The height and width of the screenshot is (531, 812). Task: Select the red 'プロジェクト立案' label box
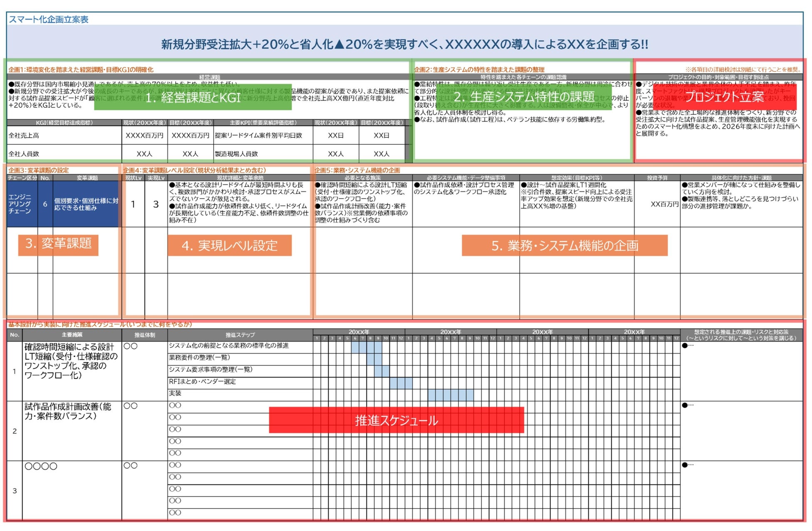[724, 97]
